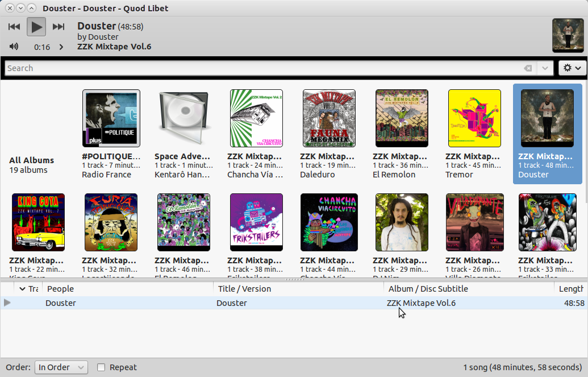Enable the Repeat checkbox
The height and width of the screenshot is (377, 588).
coord(101,367)
